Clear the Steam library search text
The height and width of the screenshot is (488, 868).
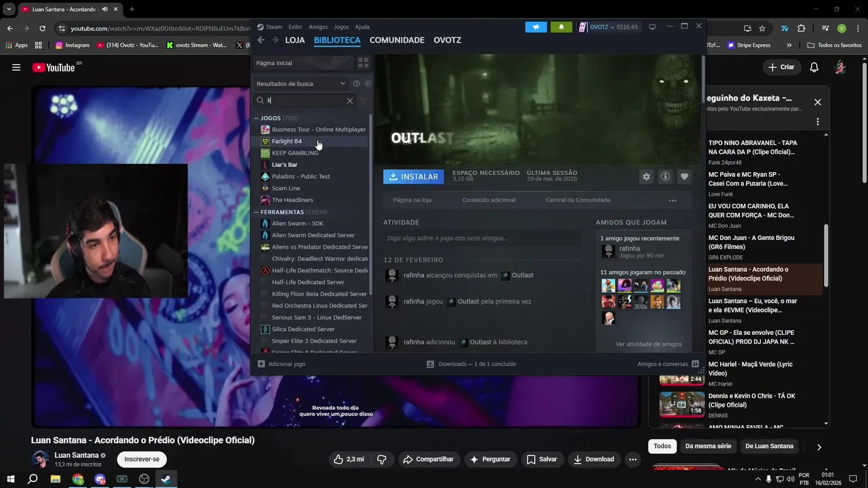[350, 100]
